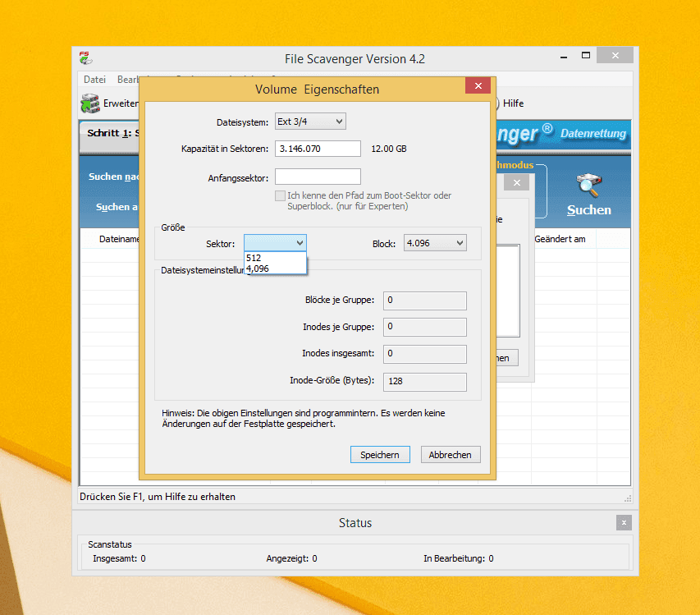Open the Block size dropdown

(435, 243)
